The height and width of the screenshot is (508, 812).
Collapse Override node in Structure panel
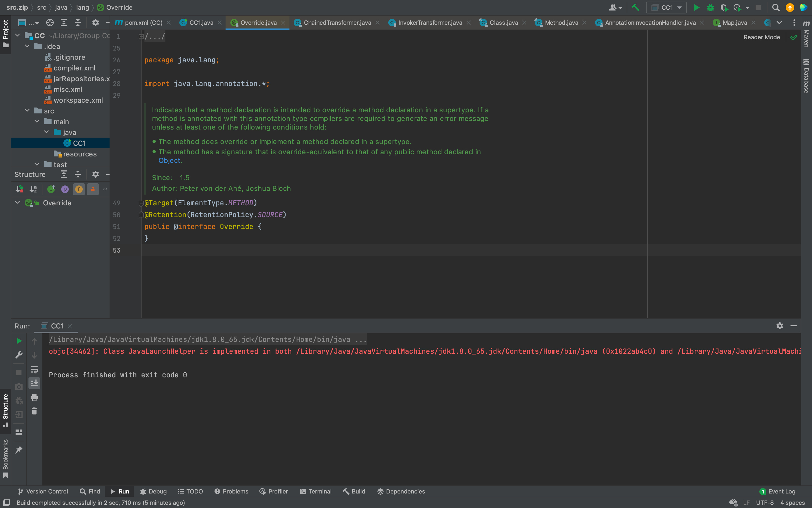[x=18, y=203]
